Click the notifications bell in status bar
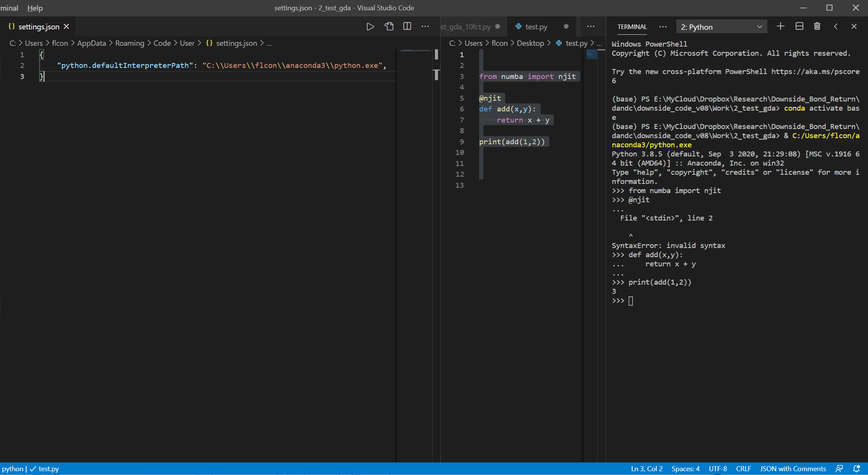 pyautogui.click(x=857, y=469)
